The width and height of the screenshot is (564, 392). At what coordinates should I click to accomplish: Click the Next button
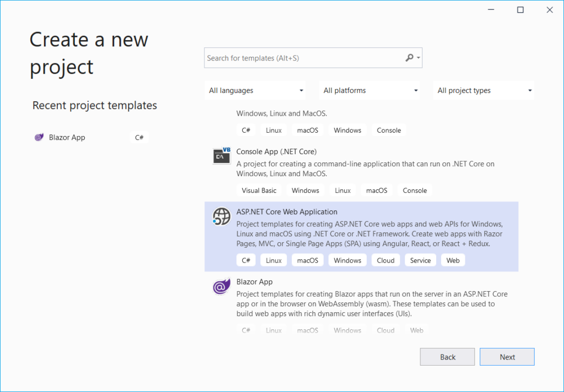point(507,357)
